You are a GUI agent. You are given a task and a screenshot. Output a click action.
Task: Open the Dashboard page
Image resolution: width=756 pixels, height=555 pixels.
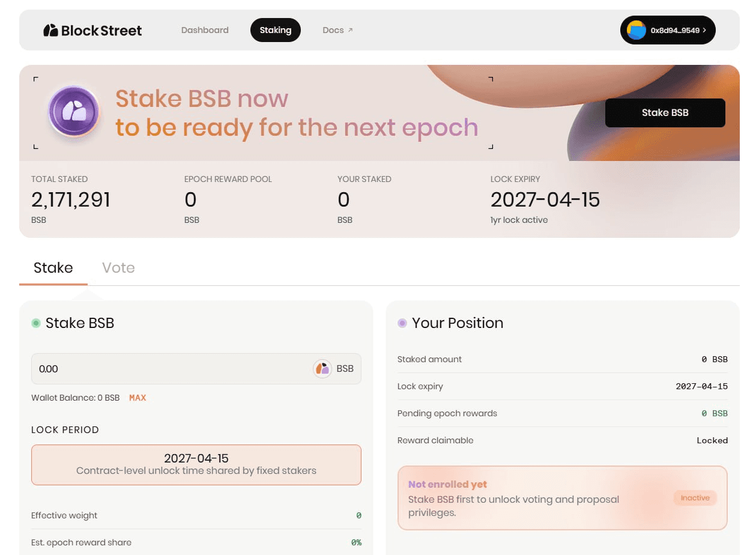coord(205,30)
